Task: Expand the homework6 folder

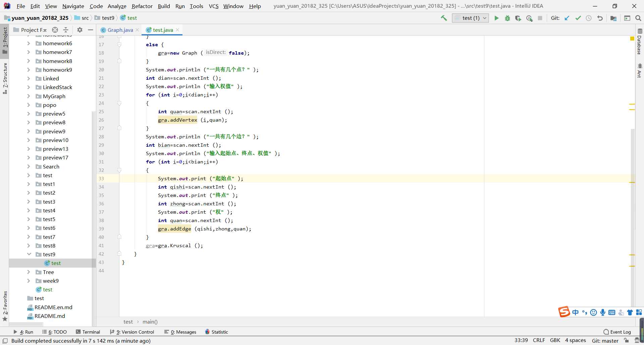Action: click(29, 43)
